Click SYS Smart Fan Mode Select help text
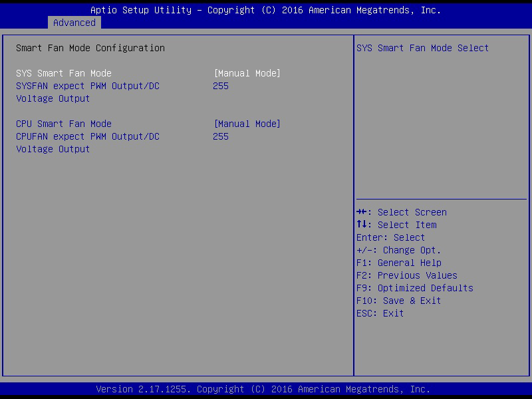This screenshot has width=532, height=399. coord(422,48)
